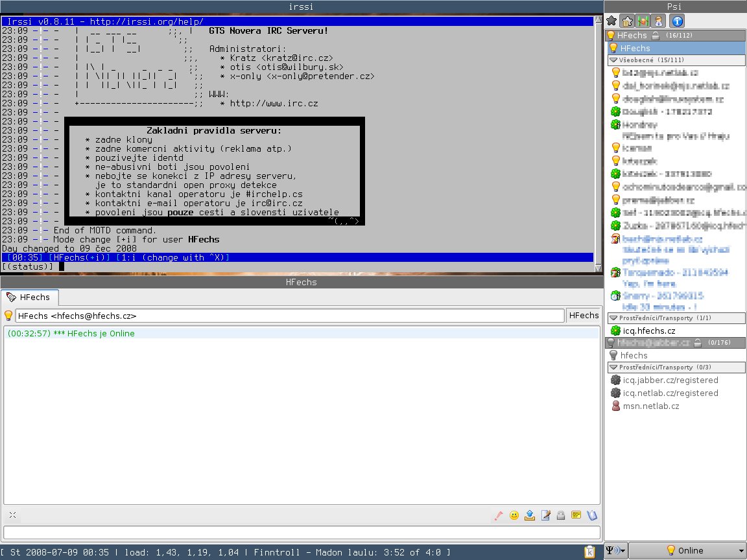The height and width of the screenshot is (560, 747).
Task: Click the http://www.irc.cz URL in irssi
Action: [x=274, y=103]
